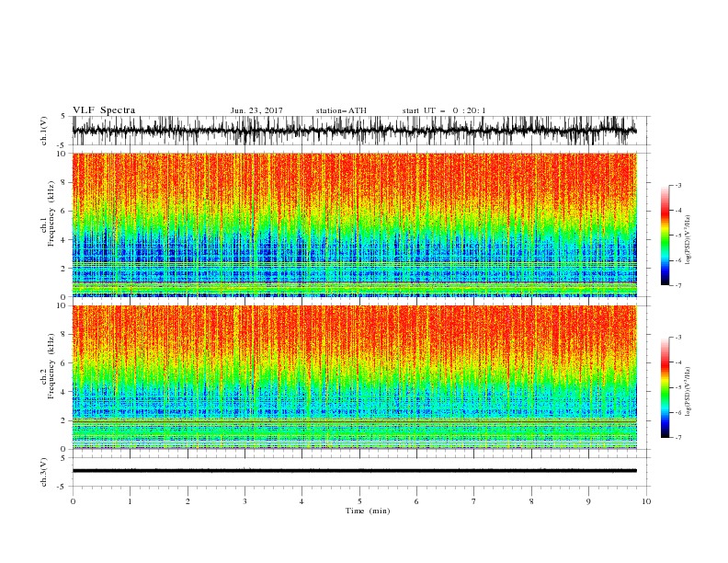The height and width of the screenshot is (563, 728).
Task: Click the '5' tick on time axis
Action: point(359,501)
